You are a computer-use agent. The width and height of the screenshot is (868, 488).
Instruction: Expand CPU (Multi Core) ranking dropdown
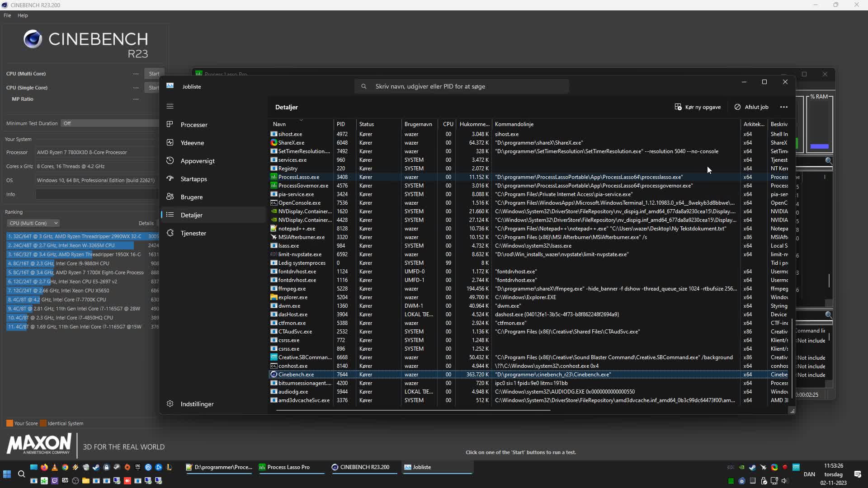33,223
